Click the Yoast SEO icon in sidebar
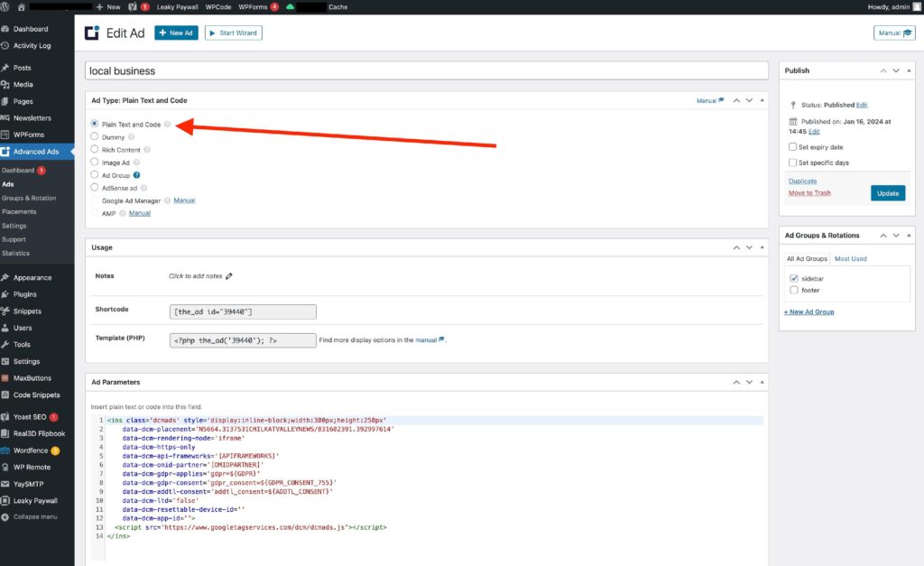 coord(5,417)
